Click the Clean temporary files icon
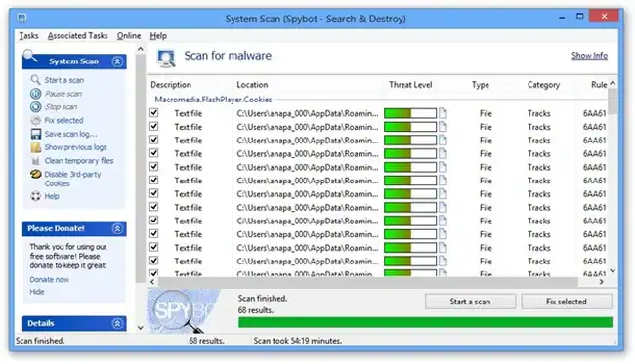Viewport: 635px width, 364px height. coord(35,161)
